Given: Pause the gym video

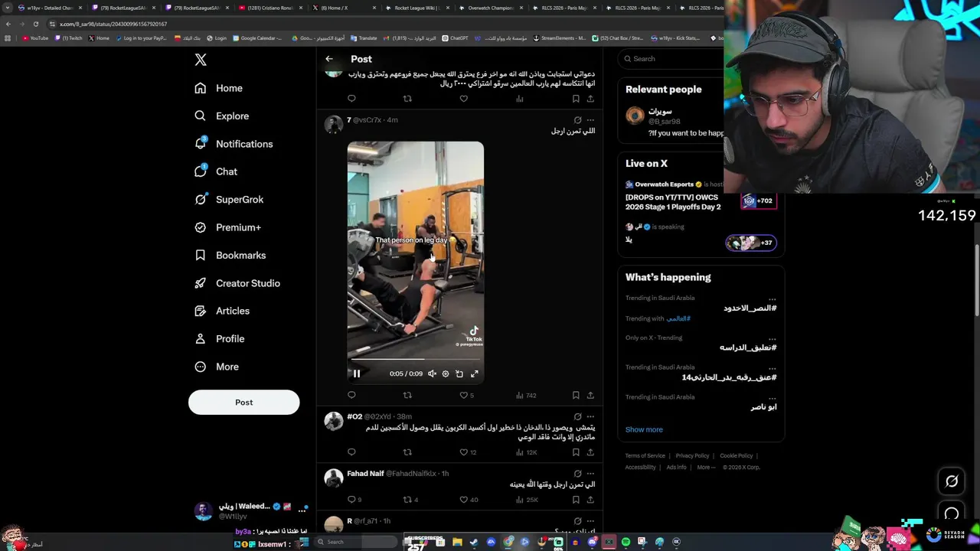Looking at the screenshot, I should [x=356, y=373].
